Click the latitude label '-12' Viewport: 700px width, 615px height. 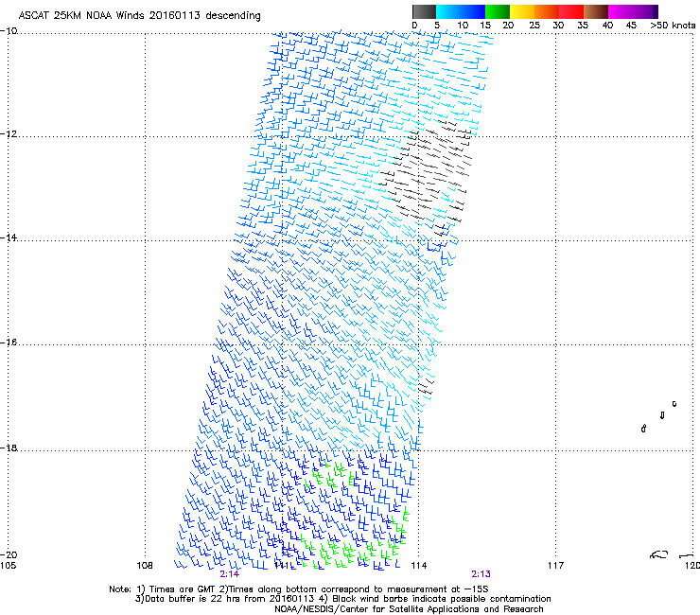pyautogui.click(x=9, y=134)
